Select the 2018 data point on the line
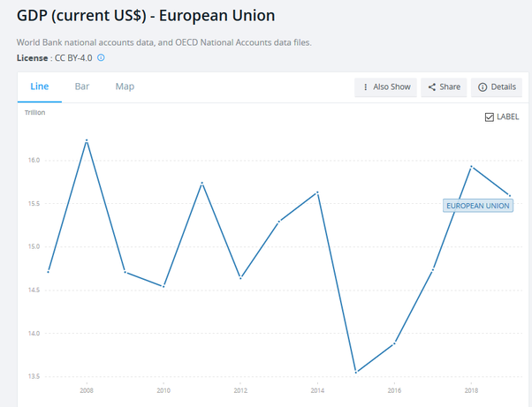The width and height of the screenshot is (532, 407). (x=471, y=166)
